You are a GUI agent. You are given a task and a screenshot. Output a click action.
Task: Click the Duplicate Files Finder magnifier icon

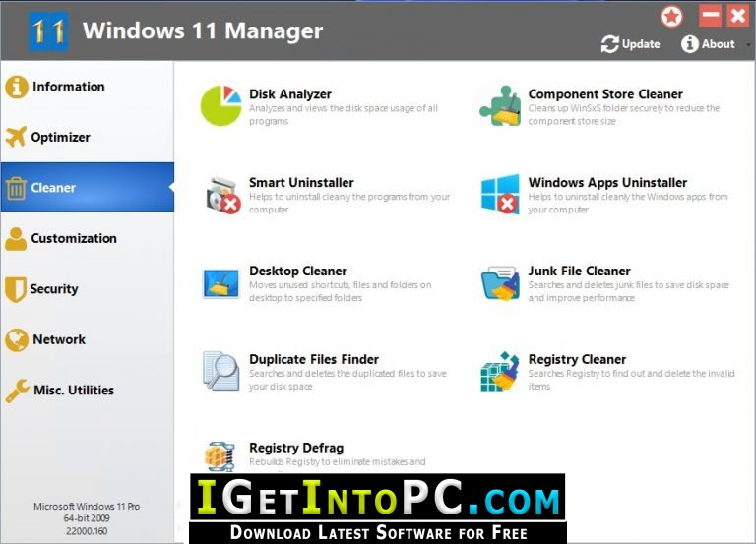(x=220, y=371)
